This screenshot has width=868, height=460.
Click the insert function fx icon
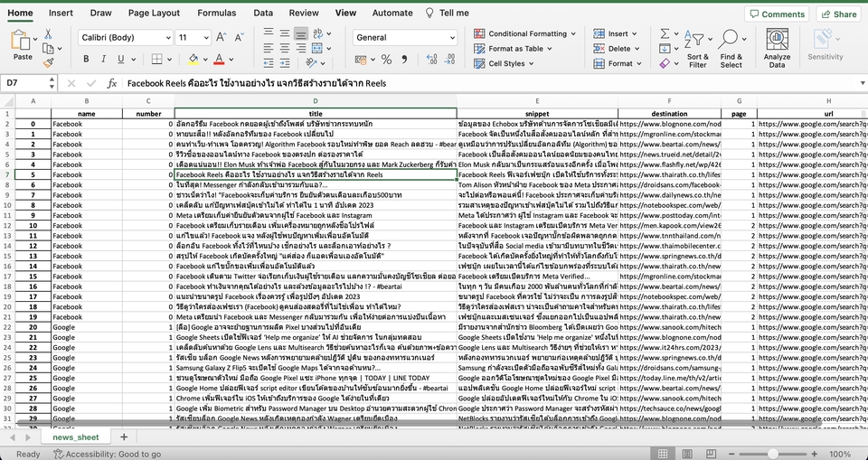112,83
